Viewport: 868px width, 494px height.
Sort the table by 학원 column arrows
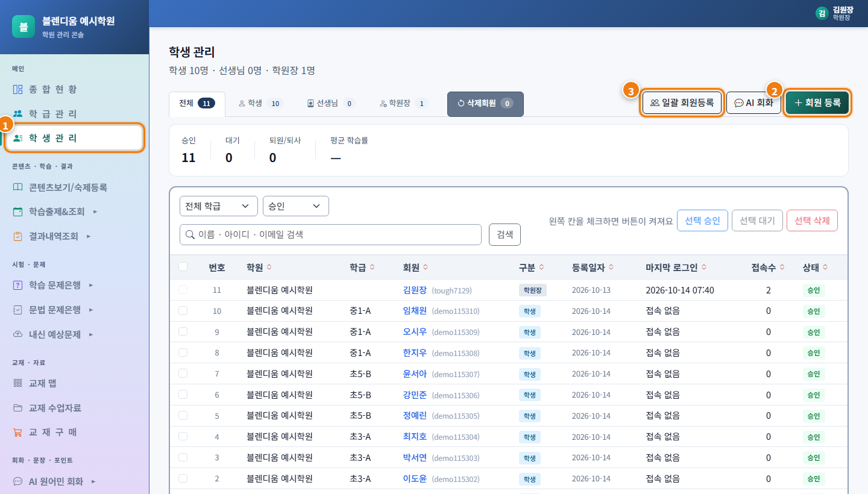coord(269,267)
